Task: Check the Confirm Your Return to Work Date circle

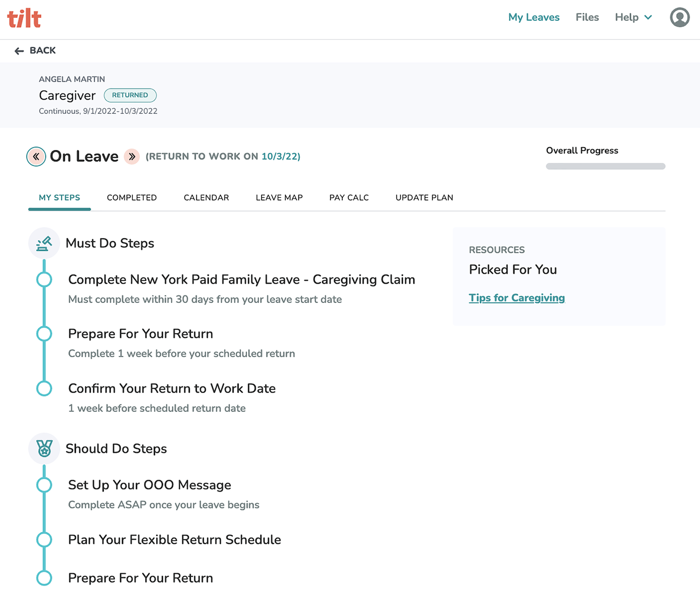Action: [x=44, y=388]
